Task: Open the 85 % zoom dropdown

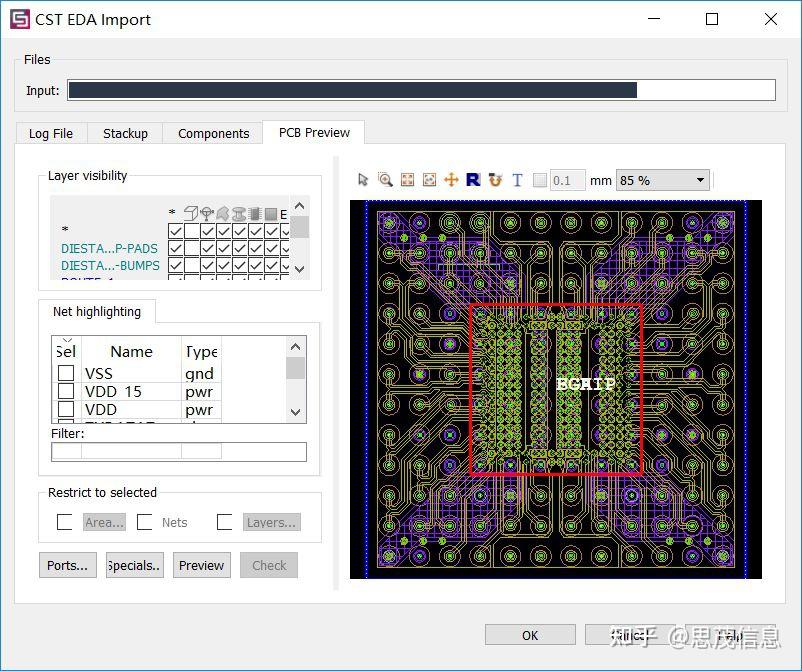Action: tap(662, 180)
